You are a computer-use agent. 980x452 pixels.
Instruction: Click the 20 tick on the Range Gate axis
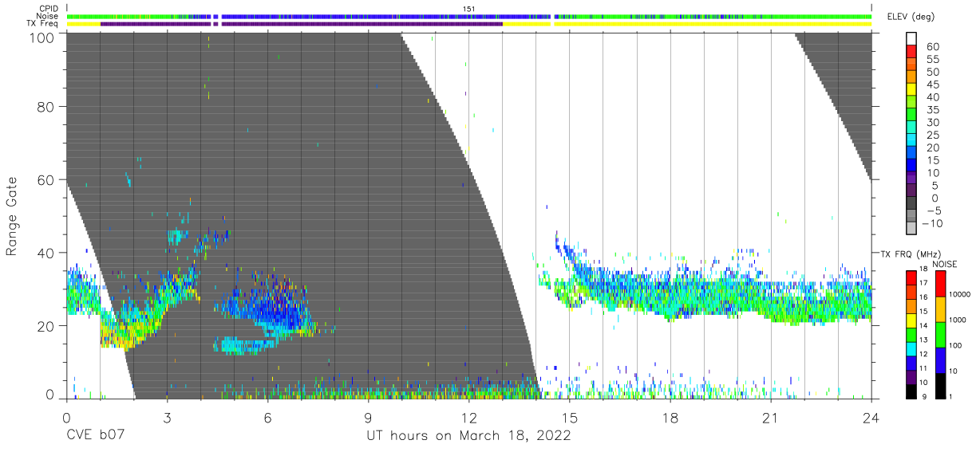(47, 326)
